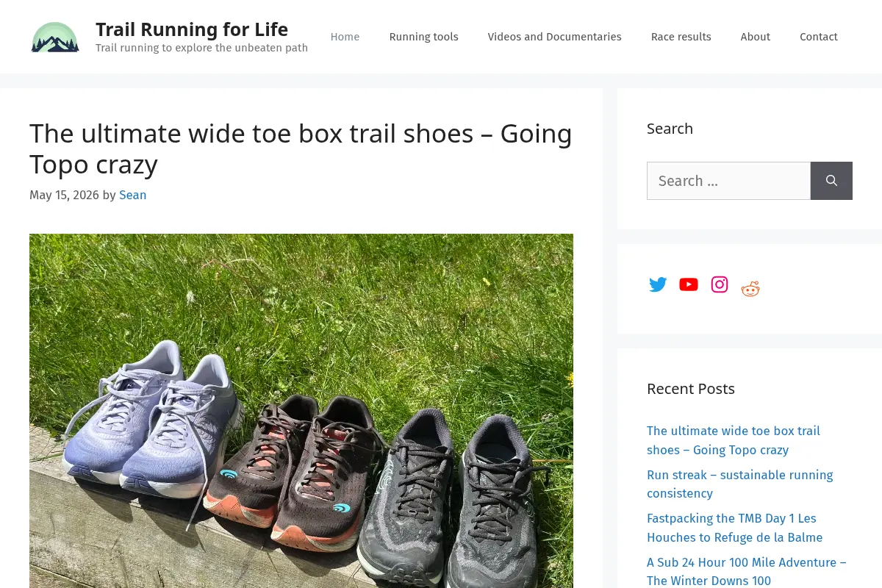Open recent post A Sub 24 Hour 100 Mile Adventure

point(747,571)
